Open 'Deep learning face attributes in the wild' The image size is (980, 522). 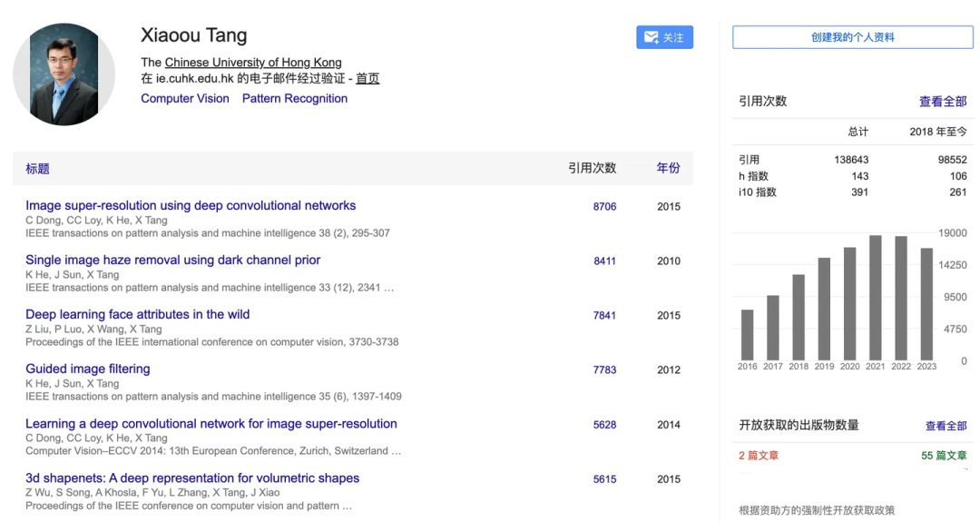click(x=138, y=314)
